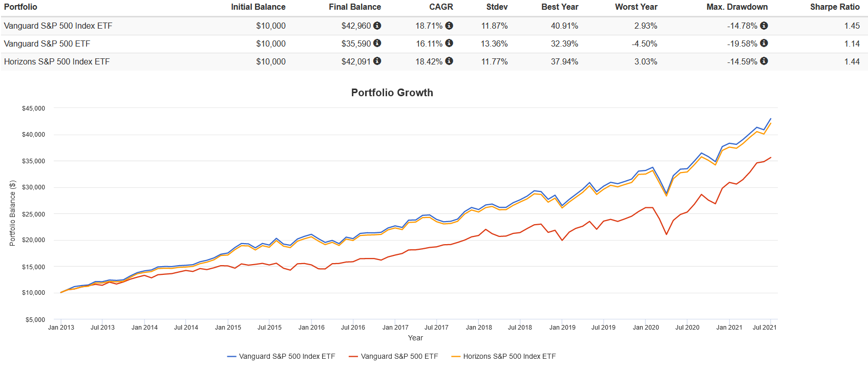
Task: Click the Sharpe Ratio column header
Action: [x=835, y=7]
